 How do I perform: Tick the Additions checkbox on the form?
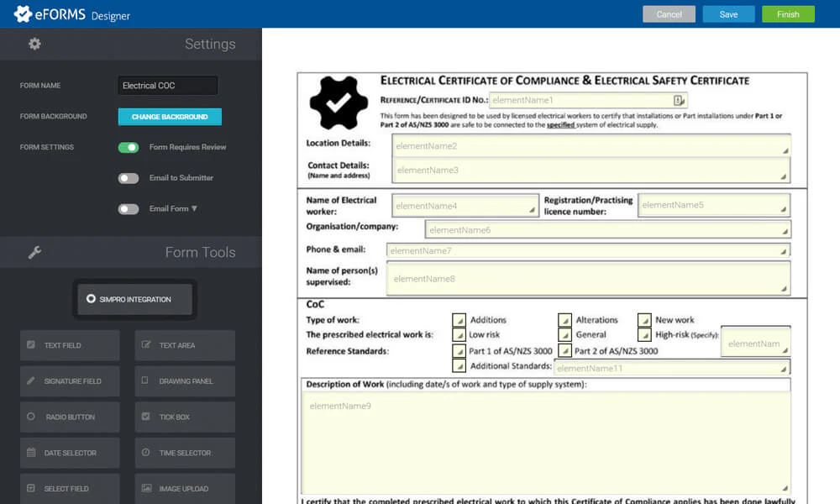click(x=459, y=320)
